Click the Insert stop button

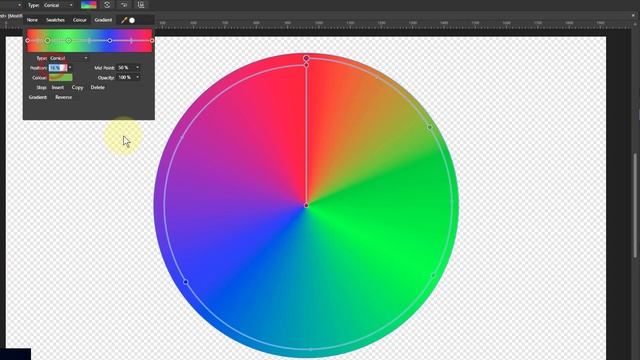[58, 87]
